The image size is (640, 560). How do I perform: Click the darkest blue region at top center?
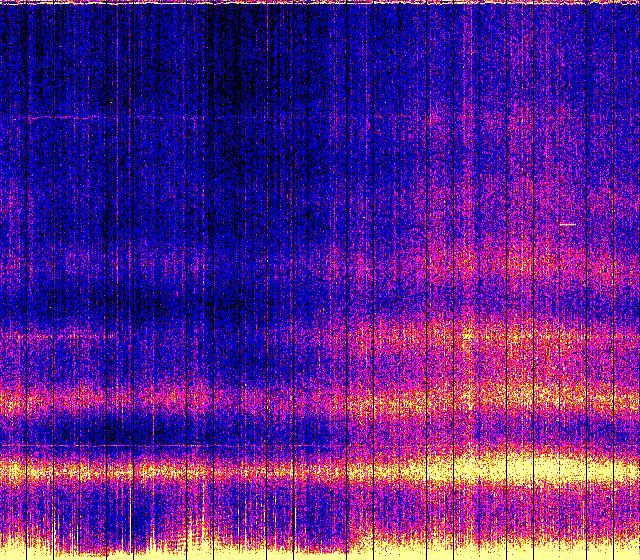[235, 90]
